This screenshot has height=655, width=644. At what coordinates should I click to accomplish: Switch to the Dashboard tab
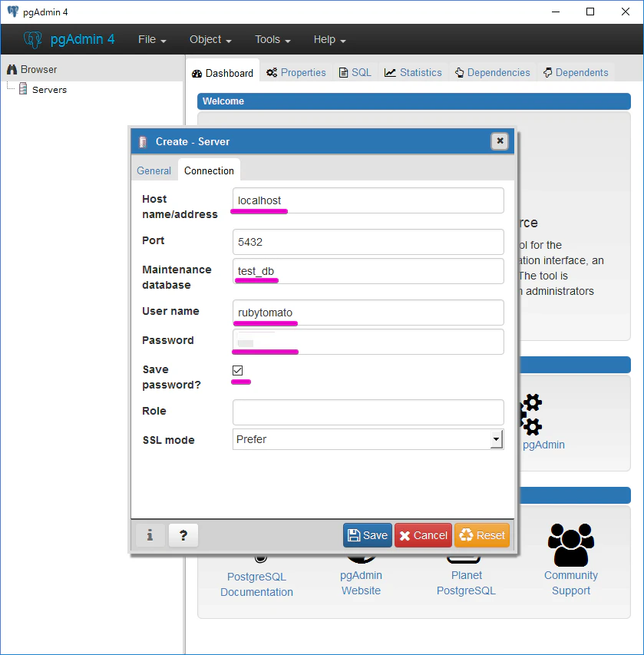223,73
